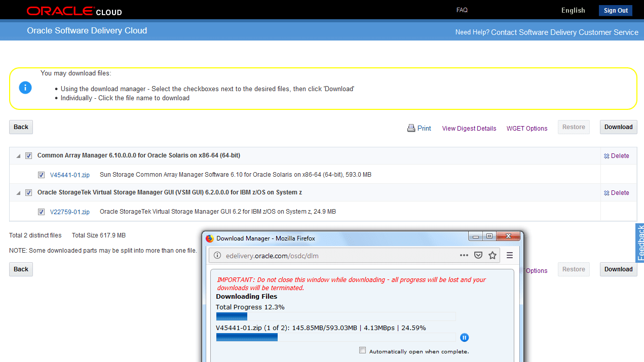Image resolution: width=644 pixels, height=362 pixels.
Task: Collapse the Common Array Manager group
Action: pyautogui.click(x=18, y=156)
